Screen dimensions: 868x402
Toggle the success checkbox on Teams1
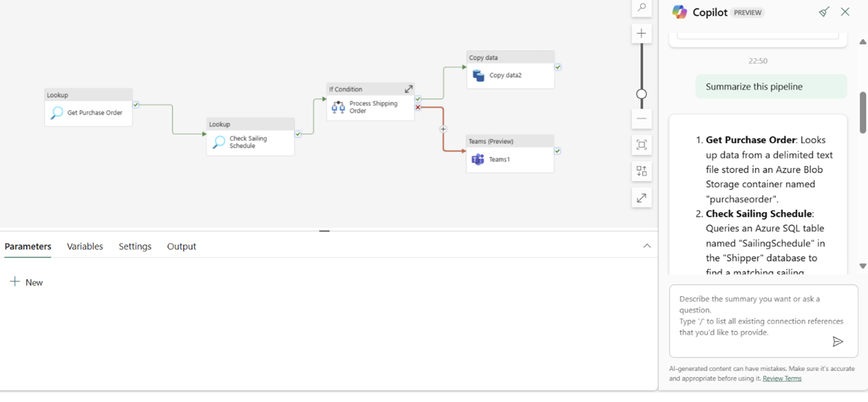pos(557,151)
